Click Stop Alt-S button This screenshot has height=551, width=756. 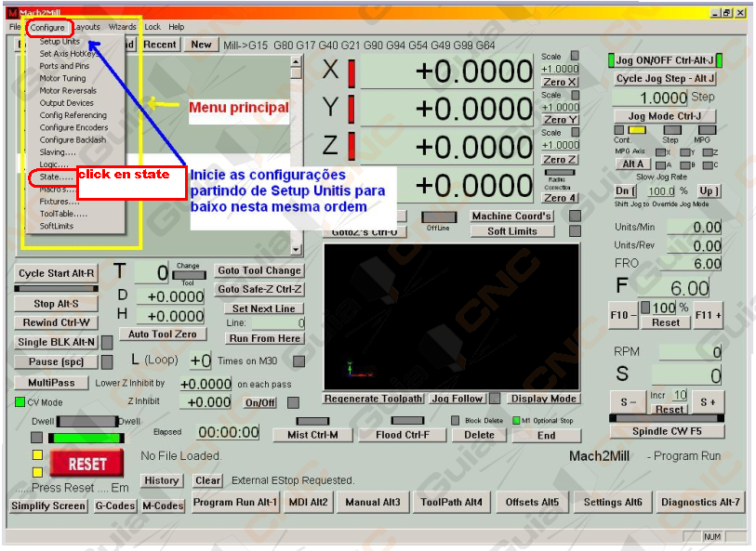pos(56,304)
